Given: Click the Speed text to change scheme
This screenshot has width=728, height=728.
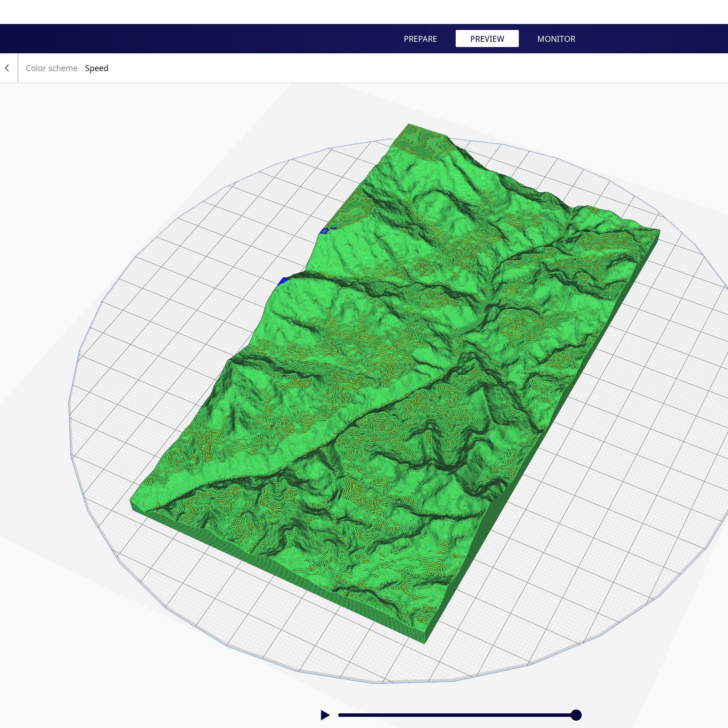Looking at the screenshot, I should point(97,68).
